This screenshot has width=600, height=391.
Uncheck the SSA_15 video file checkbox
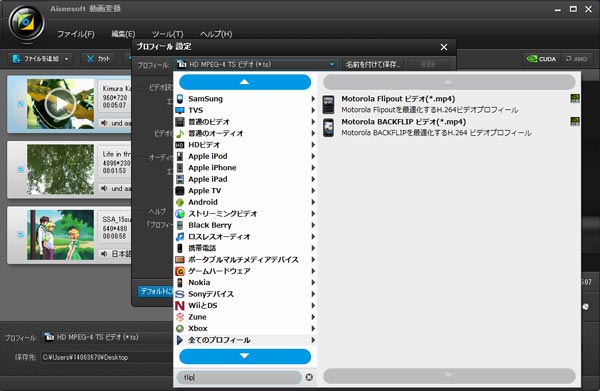coord(21,235)
